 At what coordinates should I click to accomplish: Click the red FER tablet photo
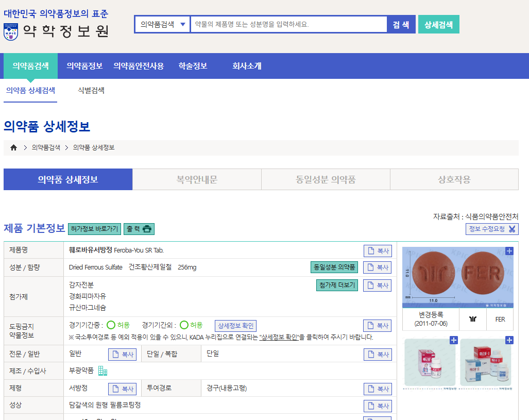483,273
